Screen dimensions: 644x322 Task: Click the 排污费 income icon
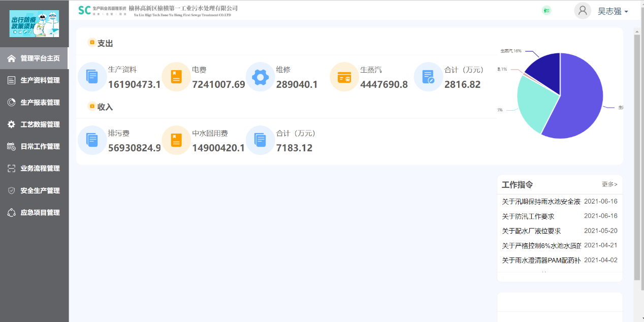[92, 140]
